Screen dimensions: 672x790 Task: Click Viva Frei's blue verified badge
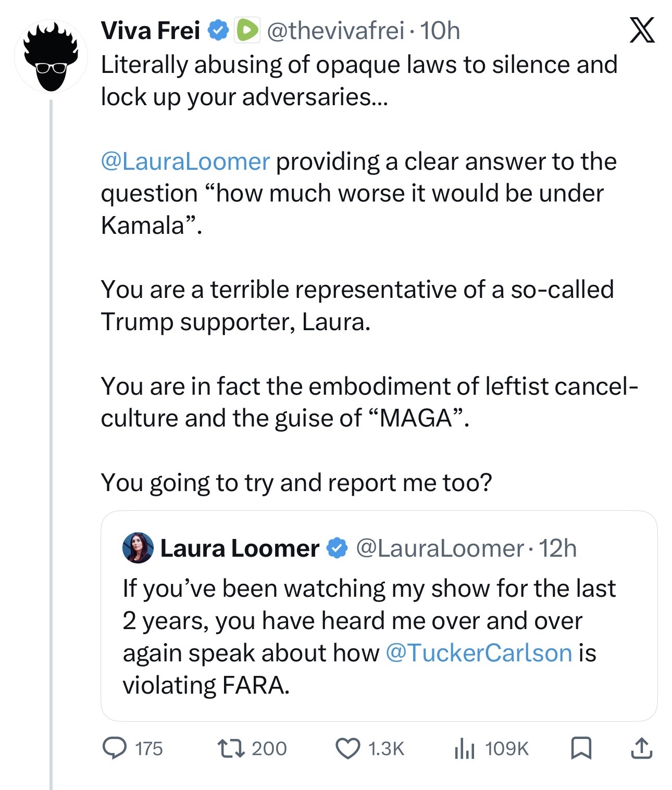tap(218, 30)
